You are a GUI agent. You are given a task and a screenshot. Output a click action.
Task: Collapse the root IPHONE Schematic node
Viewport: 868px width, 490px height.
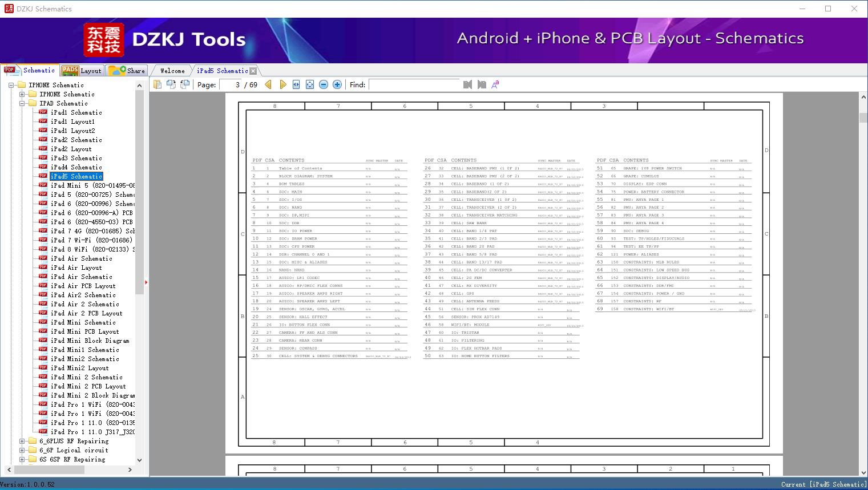(x=11, y=85)
